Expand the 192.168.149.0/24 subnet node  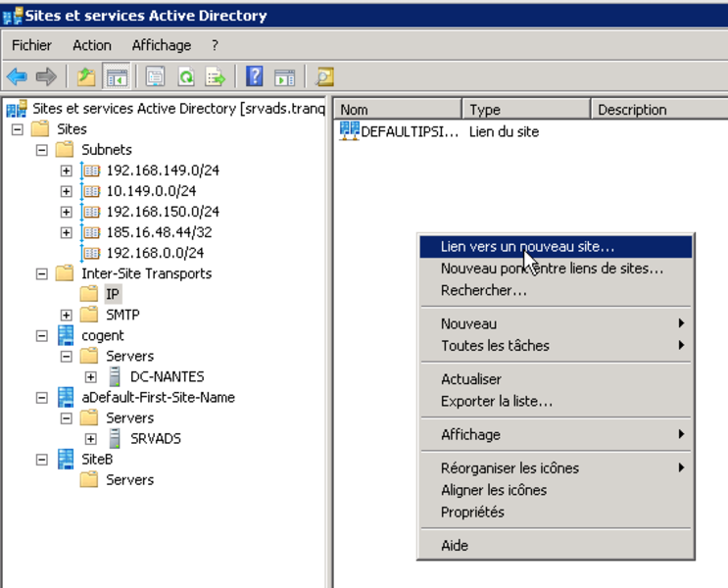coord(67,171)
